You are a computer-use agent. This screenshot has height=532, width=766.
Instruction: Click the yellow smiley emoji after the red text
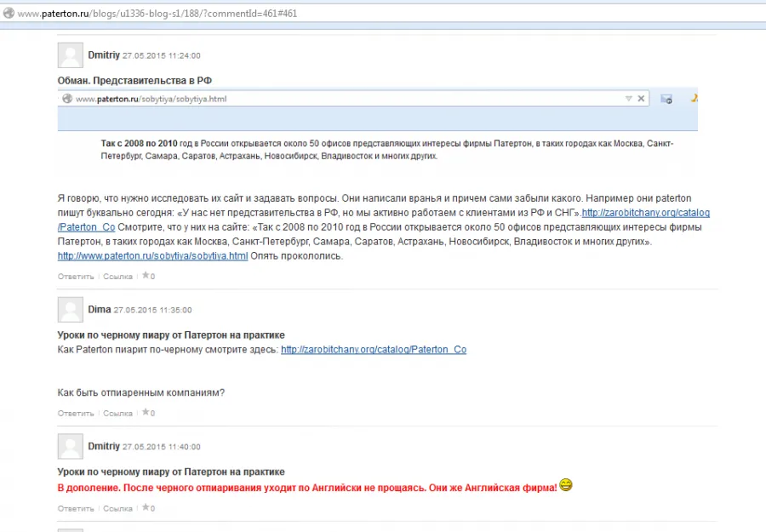pyautogui.click(x=566, y=485)
